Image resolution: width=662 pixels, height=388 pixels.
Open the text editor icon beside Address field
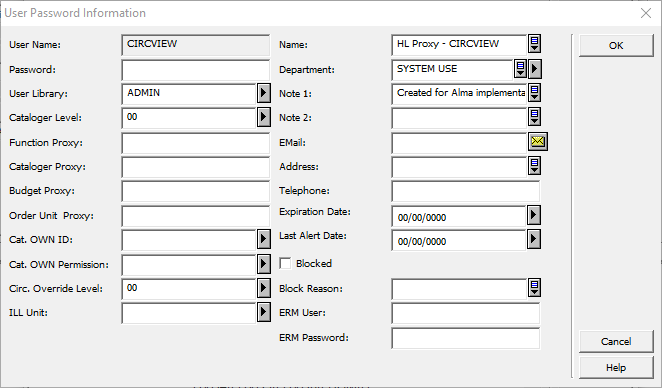coord(534,166)
